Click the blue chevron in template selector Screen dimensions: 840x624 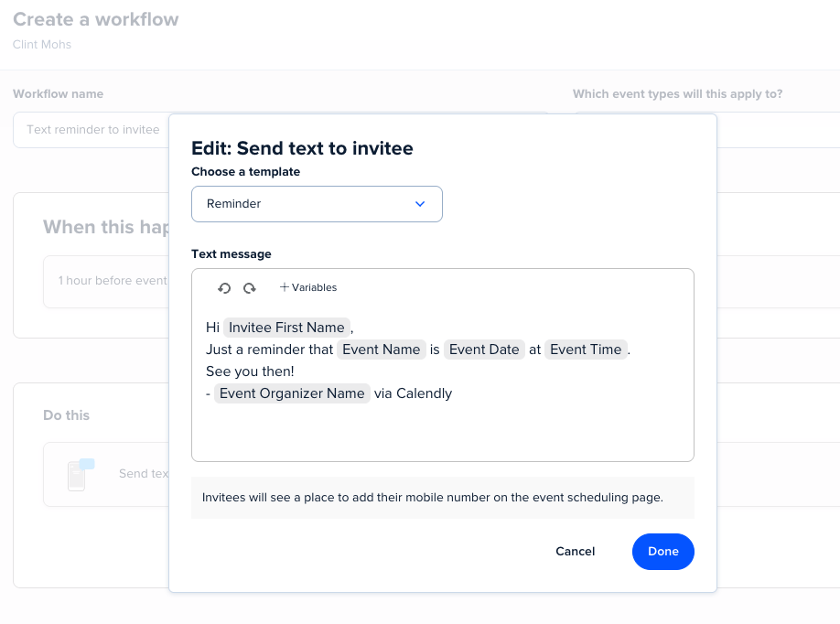click(x=420, y=204)
